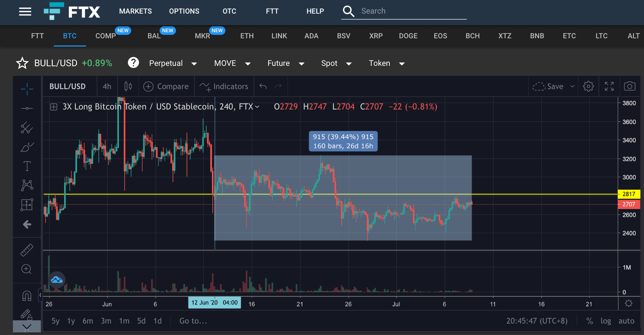
Task: Open the Save dropdown arrow
Action: click(x=572, y=86)
